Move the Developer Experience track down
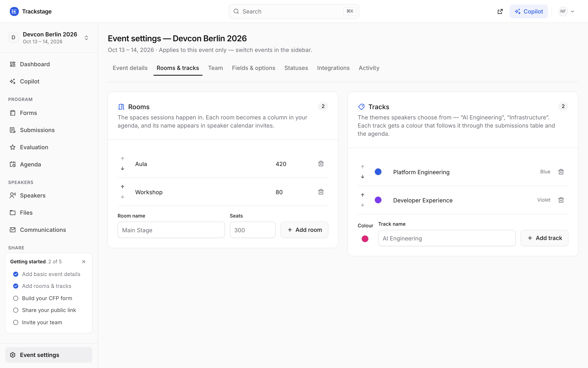Screen dimensions: 588x368 pos(363,205)
